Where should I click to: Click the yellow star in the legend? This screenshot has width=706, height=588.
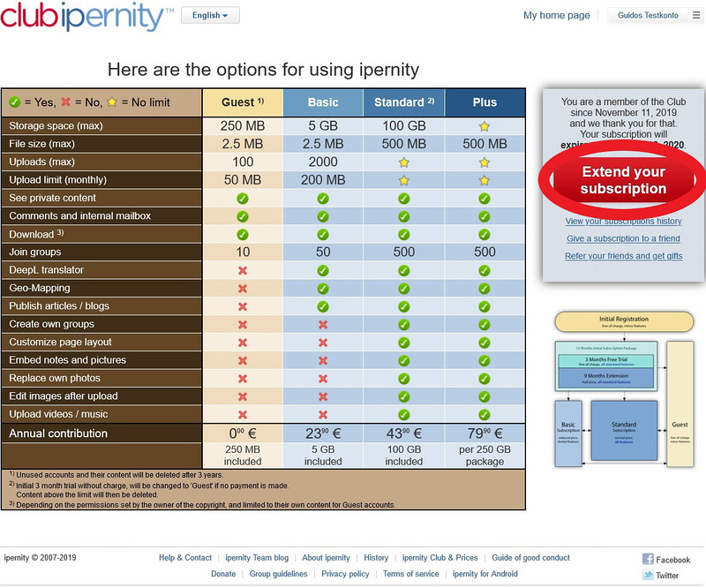(112, 102)
